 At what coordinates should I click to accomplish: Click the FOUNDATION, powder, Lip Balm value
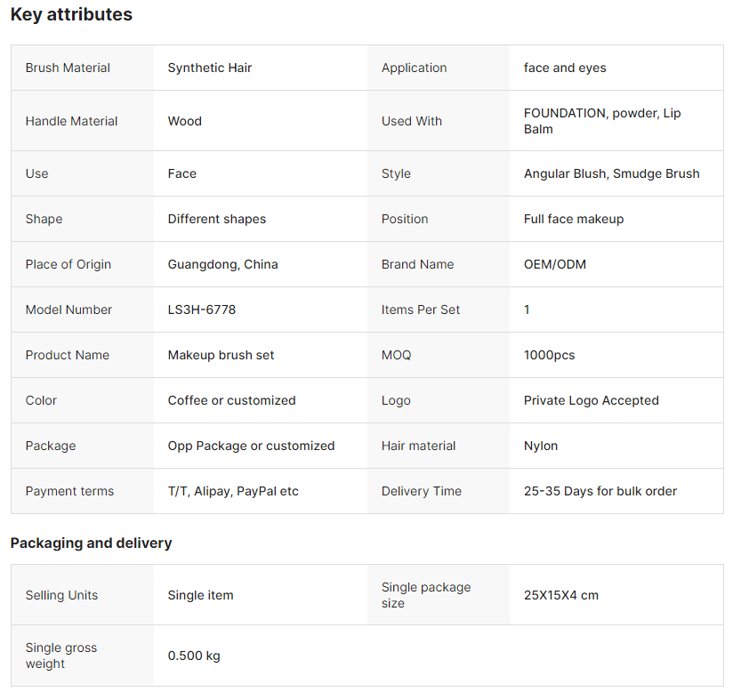click(602, 121)
